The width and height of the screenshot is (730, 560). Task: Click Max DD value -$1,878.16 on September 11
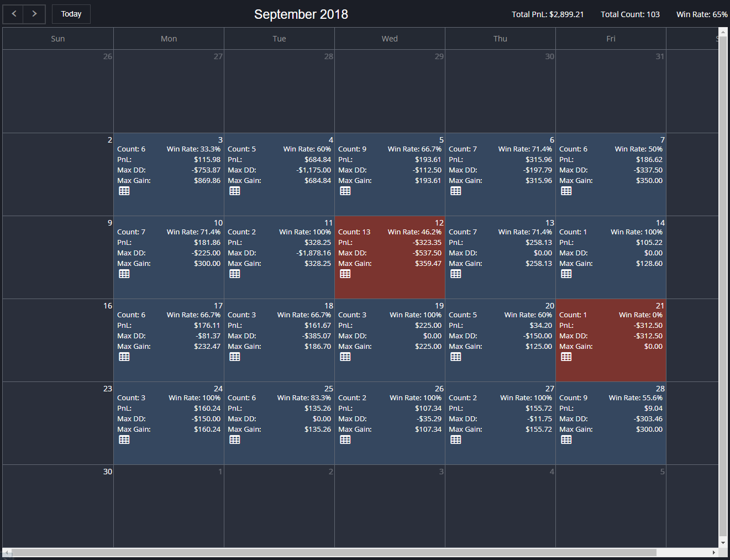coord(313,253)
